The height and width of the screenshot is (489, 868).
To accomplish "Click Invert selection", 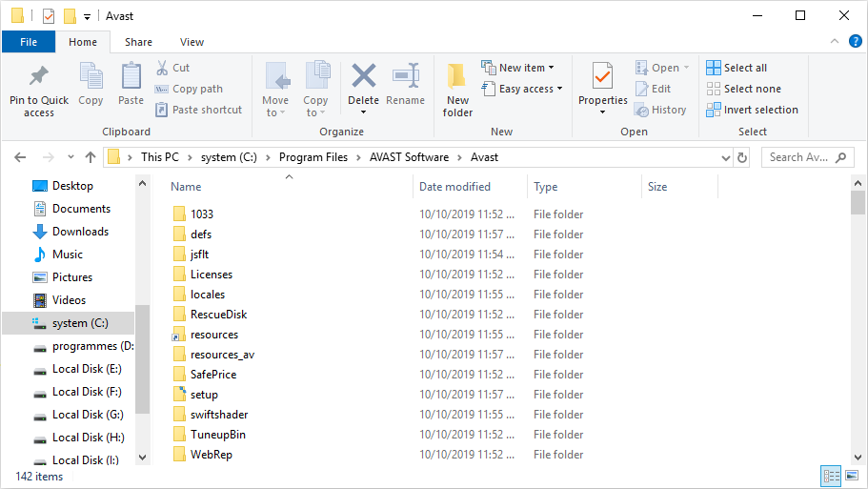I will click(x=753, y=110).
